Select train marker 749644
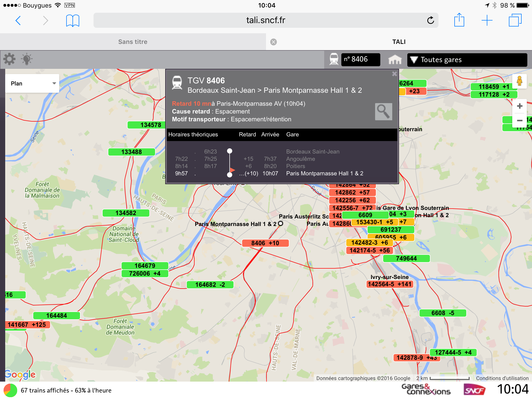 (406, 258)
